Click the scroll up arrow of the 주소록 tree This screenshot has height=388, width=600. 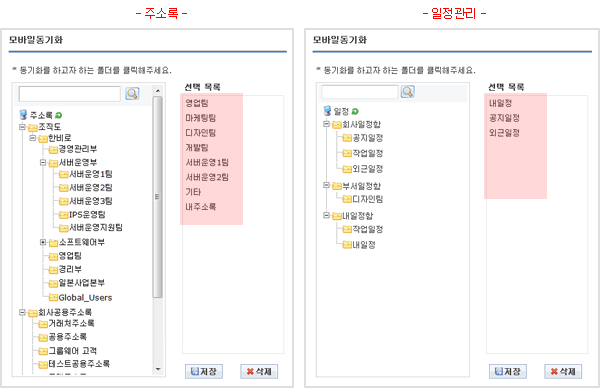[x=158, y=91]
